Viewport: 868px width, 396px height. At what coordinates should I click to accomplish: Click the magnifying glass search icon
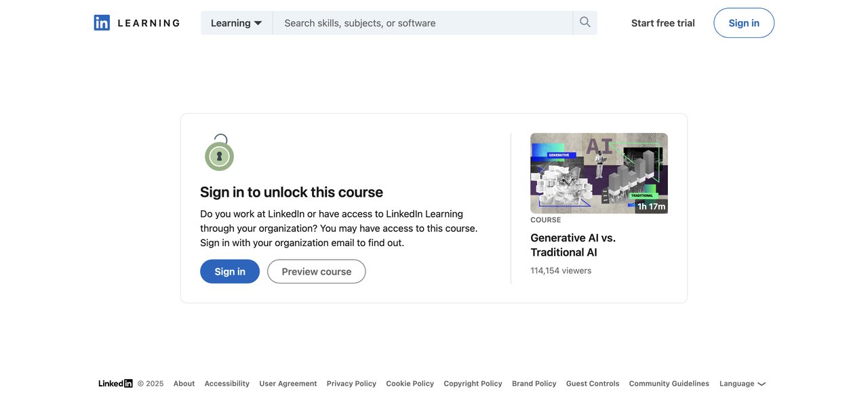[x=585, y=22]
